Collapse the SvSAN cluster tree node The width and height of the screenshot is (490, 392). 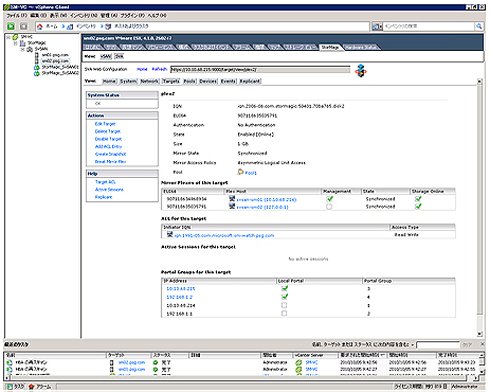coord(23,49)
